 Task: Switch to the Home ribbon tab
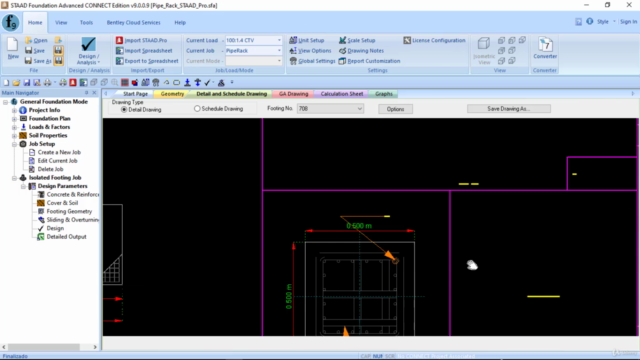[35, 22]
